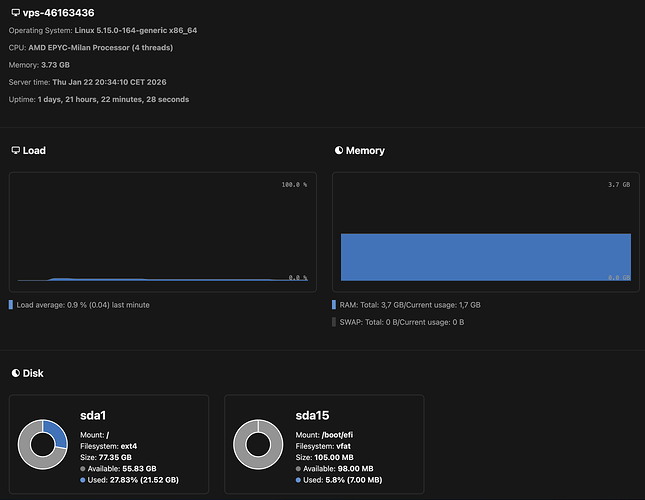Image resolution: width=645 pixels, height=500 pixels.
Task: Click the sda1 donut usage chart
Action: [x=43, y=444]
